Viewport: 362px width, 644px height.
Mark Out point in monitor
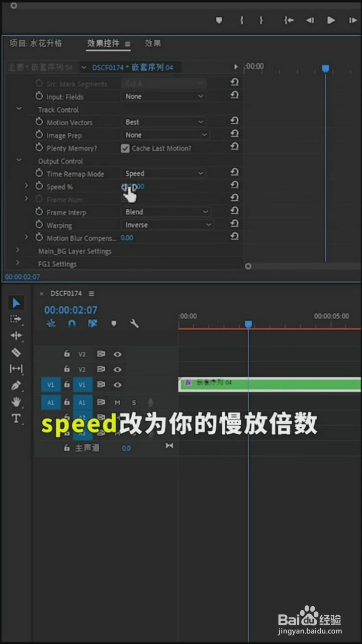(x=261, y=20)
